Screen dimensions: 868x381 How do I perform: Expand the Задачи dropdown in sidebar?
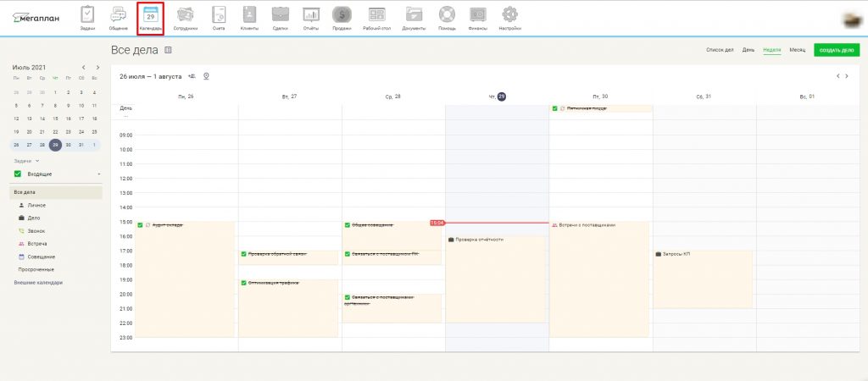[26, 161]
